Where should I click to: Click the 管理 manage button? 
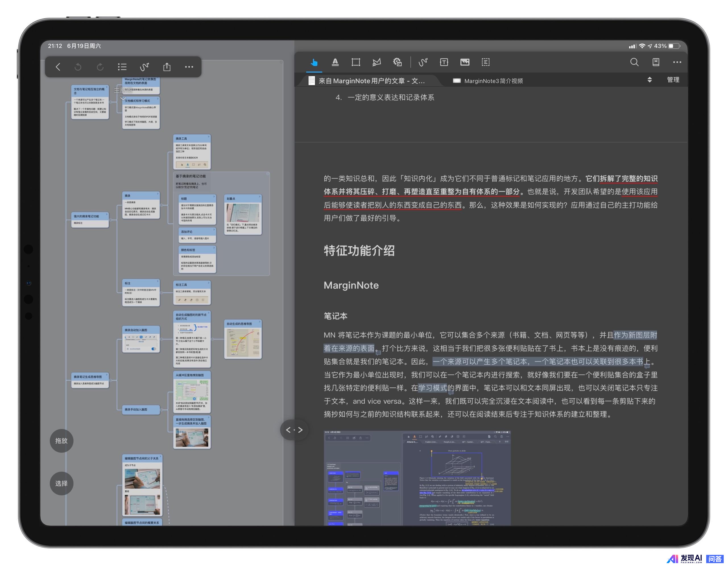click(673, 80)
